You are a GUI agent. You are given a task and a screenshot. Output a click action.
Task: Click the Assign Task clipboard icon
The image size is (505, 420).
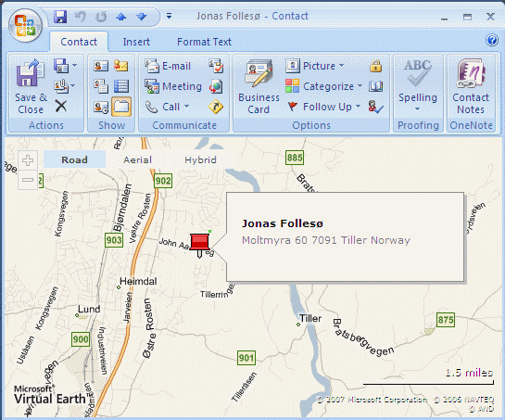[x=216, y=66]
